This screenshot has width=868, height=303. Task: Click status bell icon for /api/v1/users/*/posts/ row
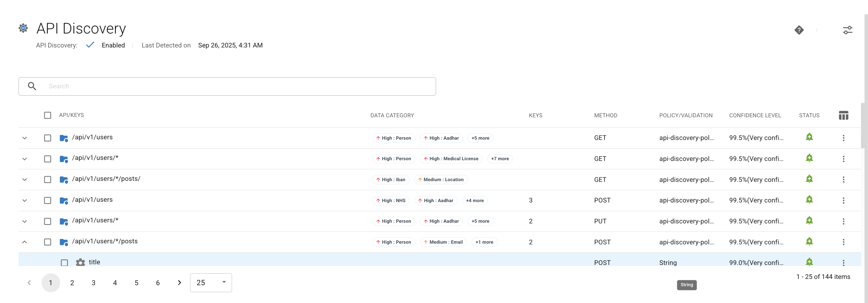(x=809, y=179)
